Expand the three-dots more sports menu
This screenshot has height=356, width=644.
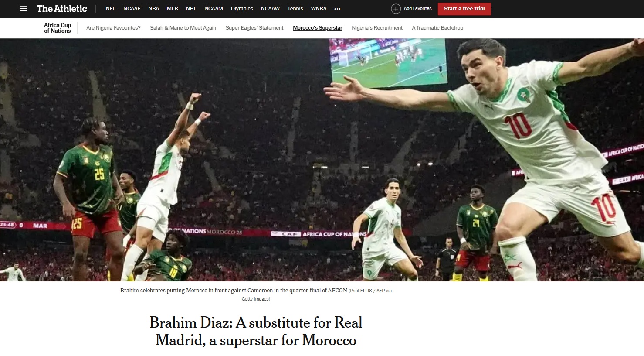337,9
